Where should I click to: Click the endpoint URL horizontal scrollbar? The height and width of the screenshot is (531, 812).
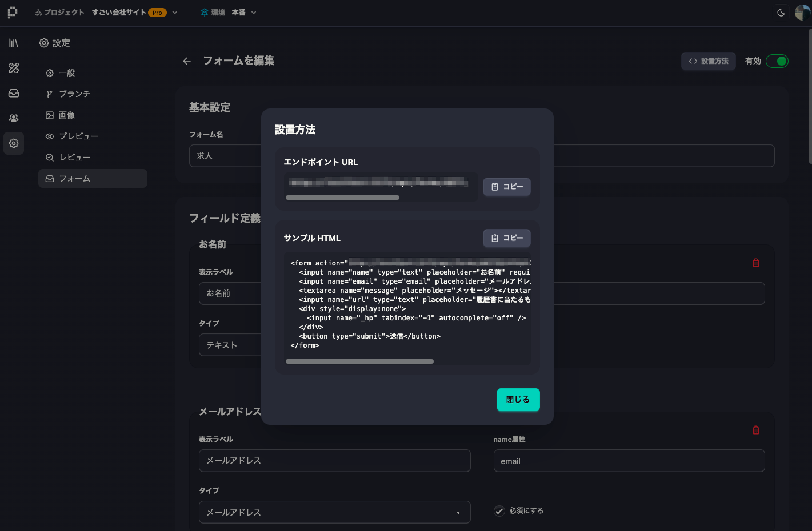click(342, 198)
